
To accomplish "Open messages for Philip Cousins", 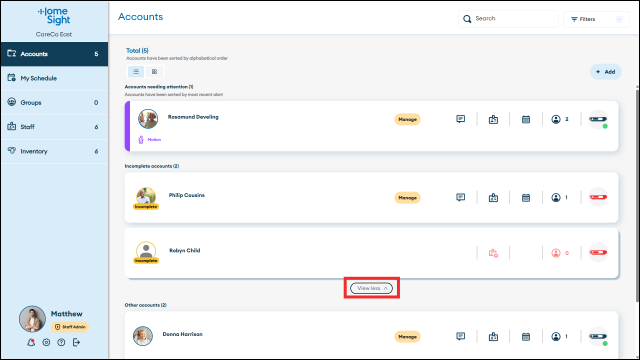I will pos(460,198).
